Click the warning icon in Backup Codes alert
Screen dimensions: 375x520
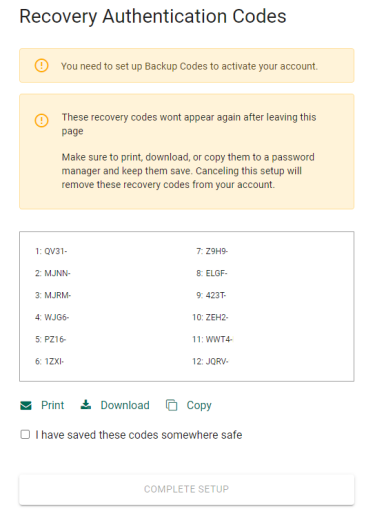42,65
